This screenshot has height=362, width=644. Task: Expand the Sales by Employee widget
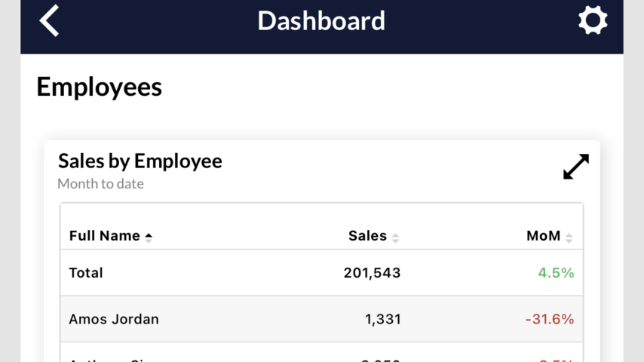pos(576,167)
